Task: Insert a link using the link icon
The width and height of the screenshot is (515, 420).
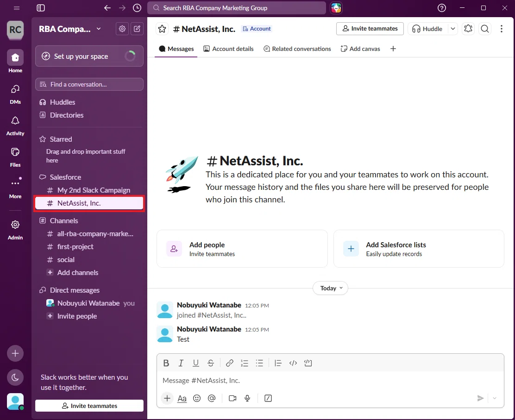Action: (x=230, y=363)
